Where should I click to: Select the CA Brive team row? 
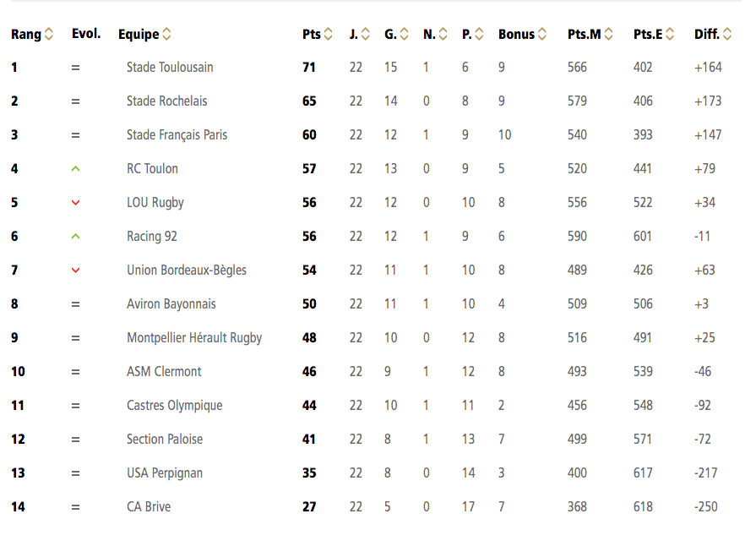pyautogui.click(x=372, y=506)
